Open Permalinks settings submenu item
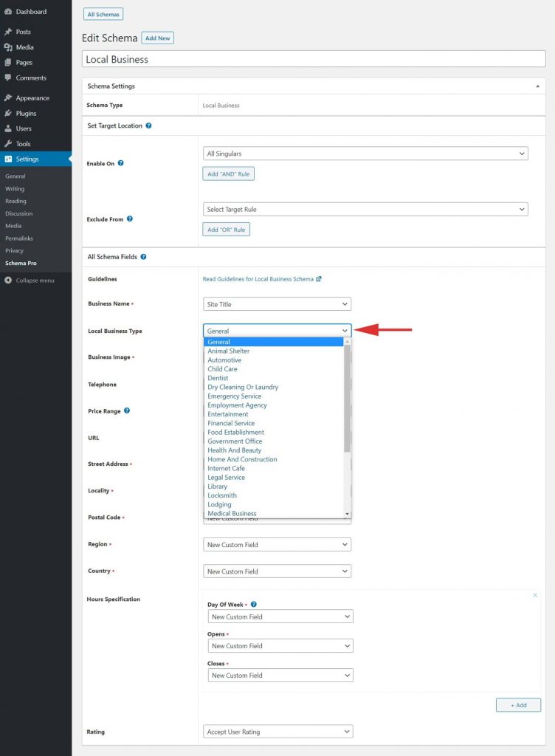Screen dimensions: 555x756 click(x=18, y=238)
